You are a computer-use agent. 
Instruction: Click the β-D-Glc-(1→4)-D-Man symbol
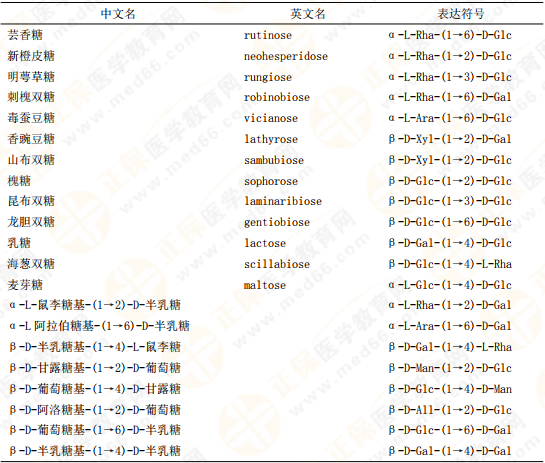click(x=450, y=389)
